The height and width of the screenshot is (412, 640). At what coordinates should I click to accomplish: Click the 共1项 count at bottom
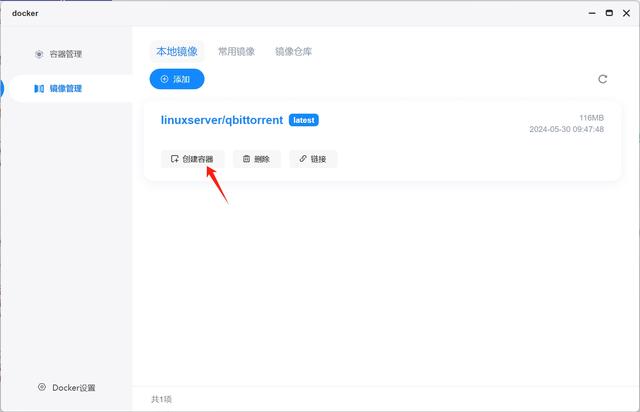click(x=162, y=399)
